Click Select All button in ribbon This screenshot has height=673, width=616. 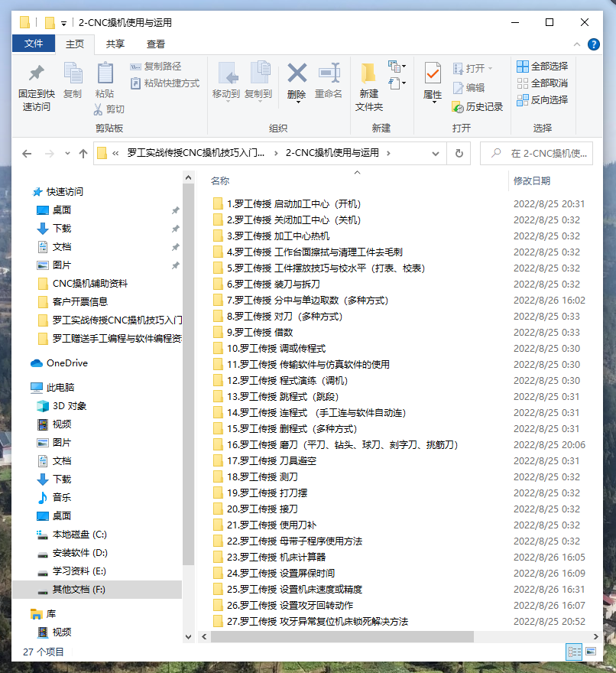543,67
